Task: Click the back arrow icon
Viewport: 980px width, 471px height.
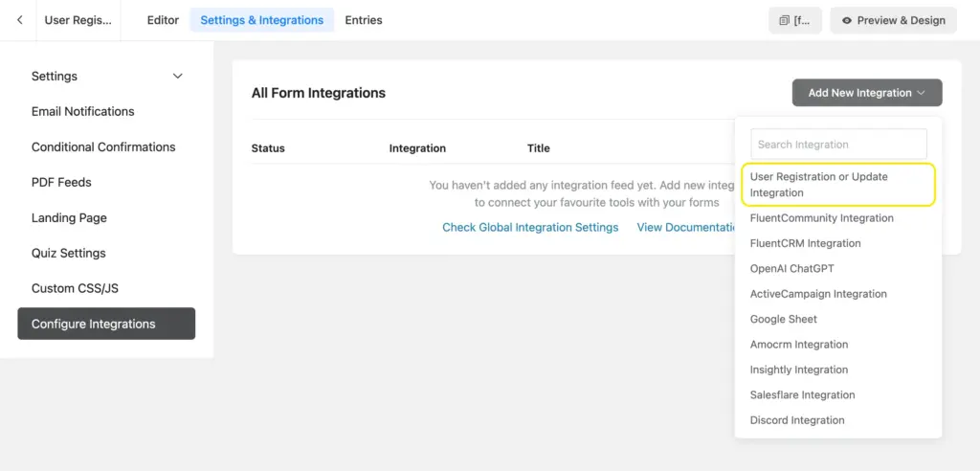Action: click(x=20, y=20)
